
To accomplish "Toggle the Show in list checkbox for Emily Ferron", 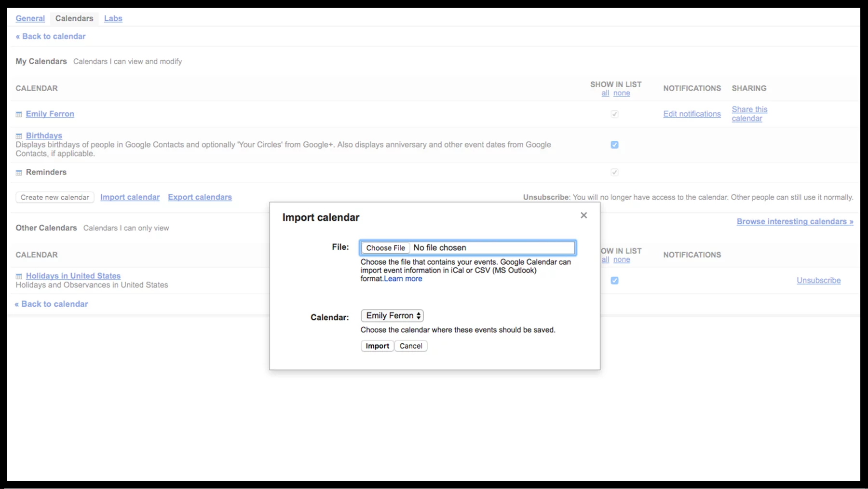I will pos(614,114).
